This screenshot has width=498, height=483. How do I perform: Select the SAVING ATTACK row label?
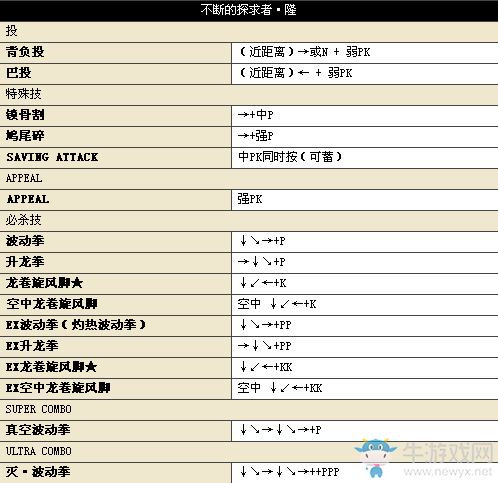coord(52,157)
